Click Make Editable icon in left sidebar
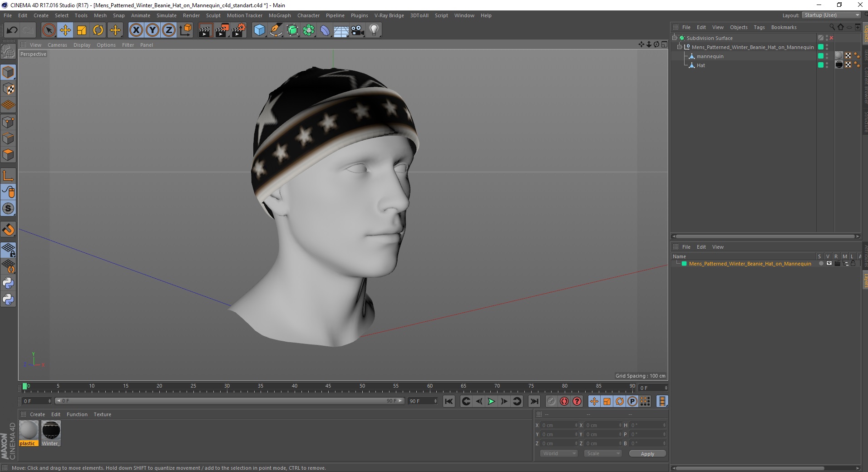Screen dimensions: 868x472 [x=8, y=52]
